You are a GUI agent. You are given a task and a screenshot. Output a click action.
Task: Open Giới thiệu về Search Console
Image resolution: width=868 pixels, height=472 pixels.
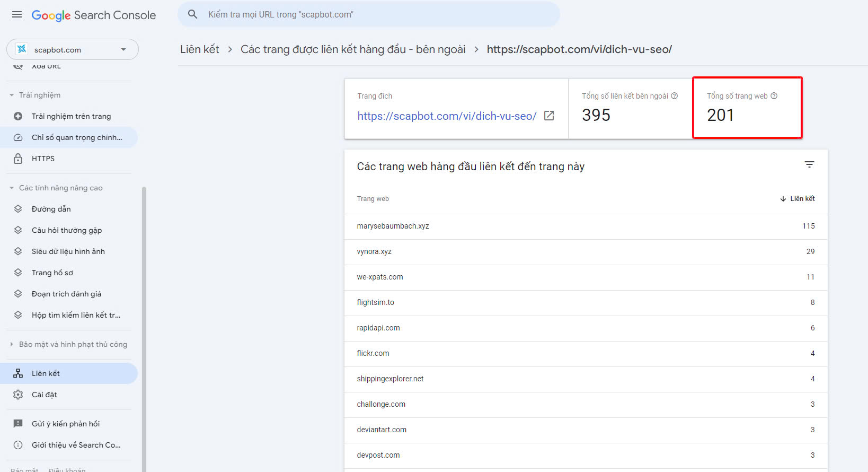[x=69, y=445]
